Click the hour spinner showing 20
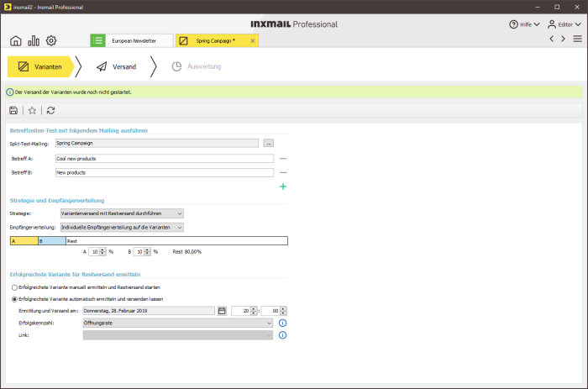Screen dimensions: 588x389 pos(244,311)
